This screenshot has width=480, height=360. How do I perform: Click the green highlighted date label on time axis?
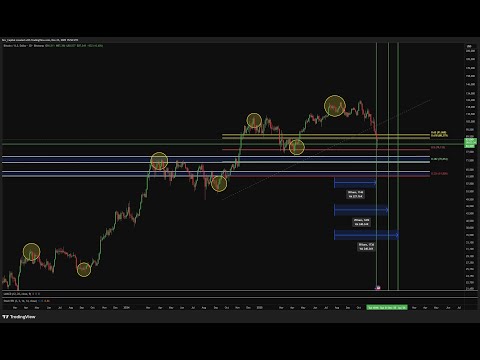(387, 308)
